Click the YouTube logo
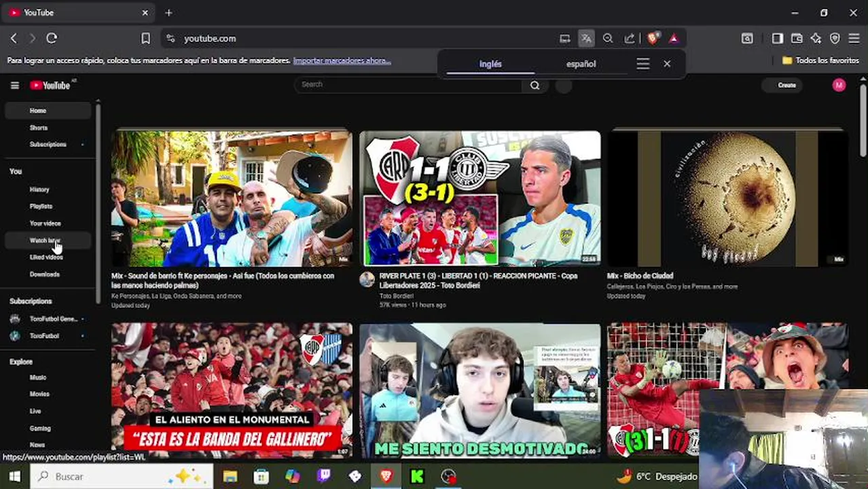This screenshot has width=868, height=489. point(50,85)
